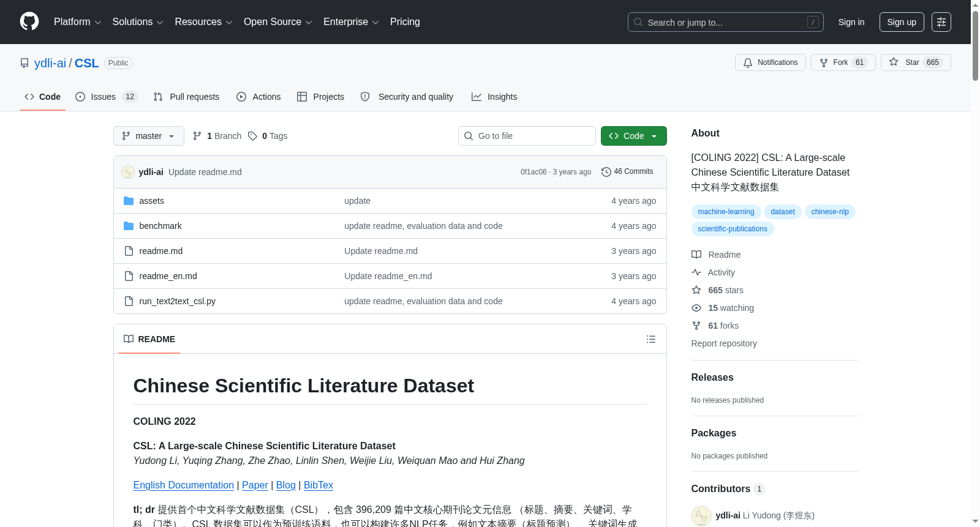The width and height of the screenshot is (980, 527).
Task: Click Report repository
Action: click(x=724, y=343)
